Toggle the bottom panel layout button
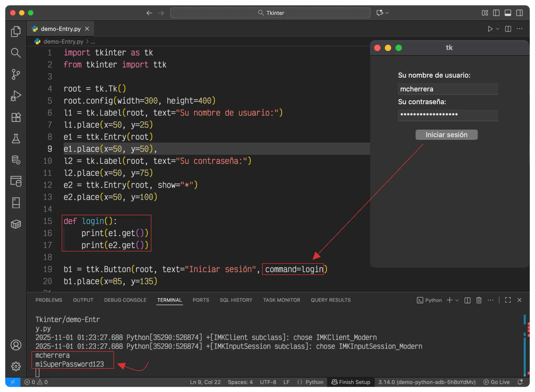Image resolution: width=535 pixels, height=392 pixels. 508,13
